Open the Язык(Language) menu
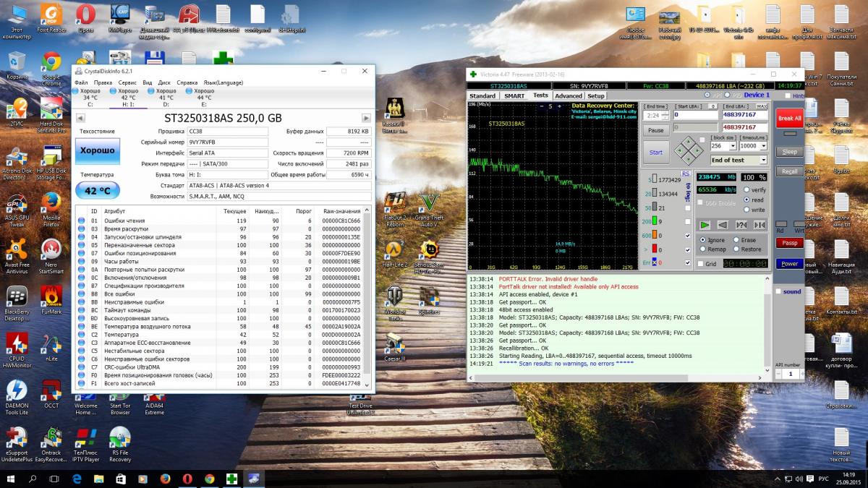The width and height of the screenshot is (868, 488). [224, 82]
